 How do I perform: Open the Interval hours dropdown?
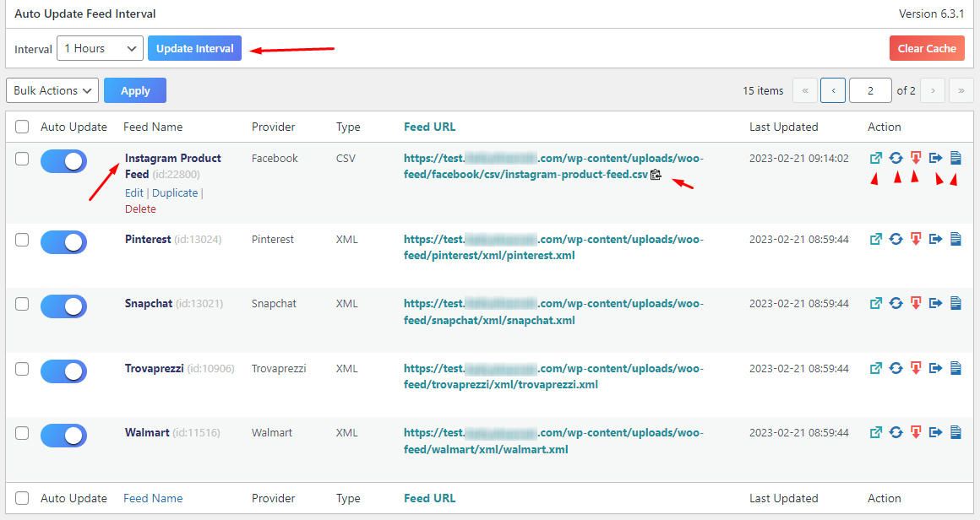(x=100, y=49)
